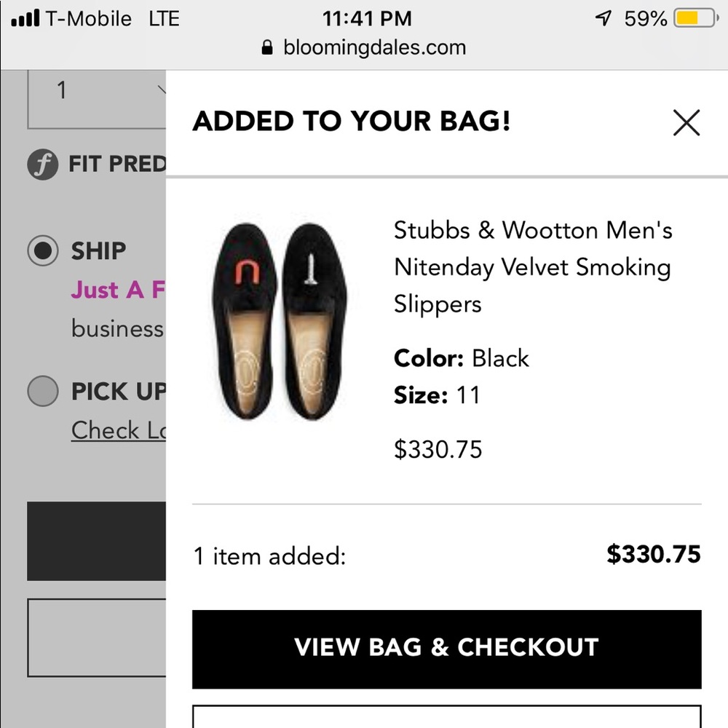This screenshot has width=728, height=728.
Task: Click the outlined button below View Bag
Action: [446, 716]
